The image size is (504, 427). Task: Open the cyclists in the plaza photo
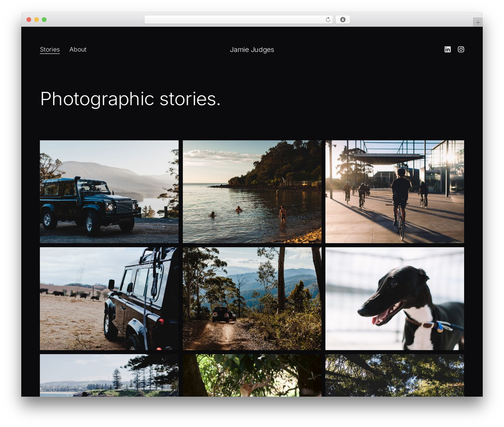395,191
